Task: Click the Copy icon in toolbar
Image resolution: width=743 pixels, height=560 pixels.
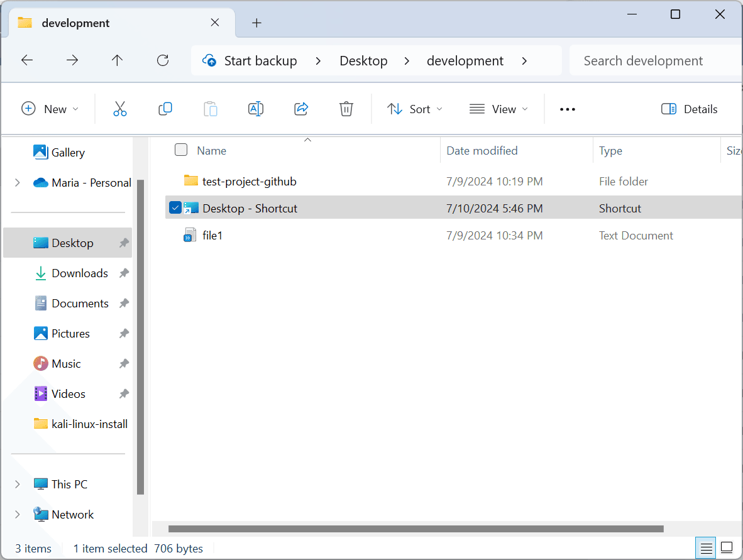Action: click(165, 109)
